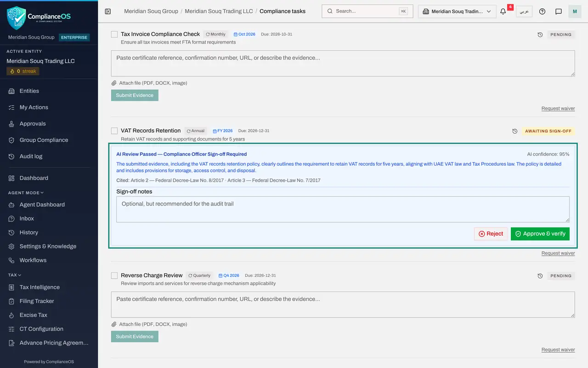Screen dimensions: 588x368
Task: Request waiver for VAT Records Retention
Action: click(x=558, y=253)
